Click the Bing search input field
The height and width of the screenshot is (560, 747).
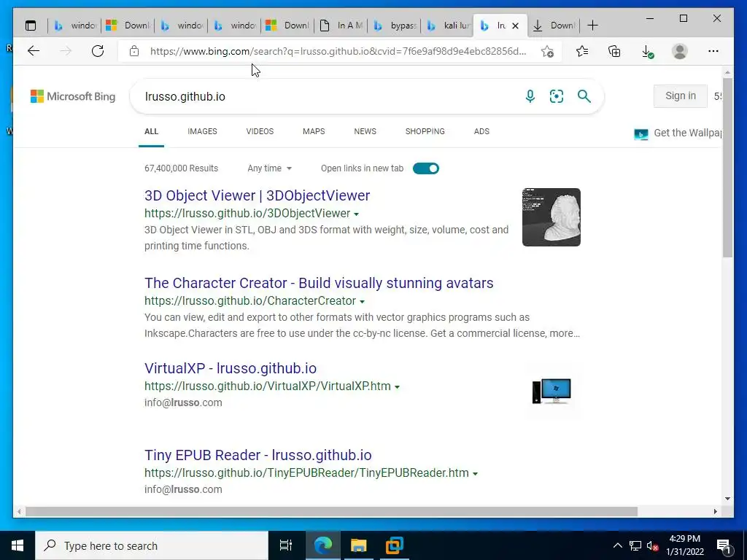coord(329,96)
